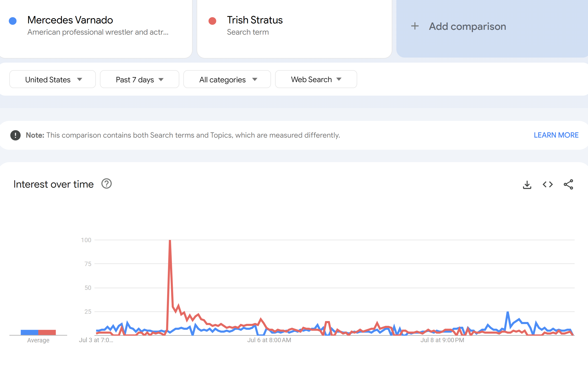Open the United States region dropdown
The image size is (588, 369).
coord(53,79)
